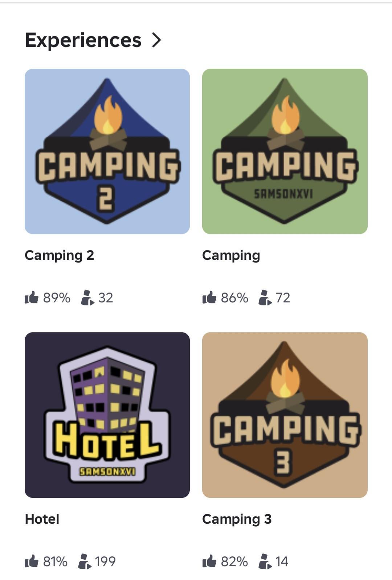Open the Camping 2 game thumbnail
Viewport: 392px width, 580px height.
[x=107, y=151]
